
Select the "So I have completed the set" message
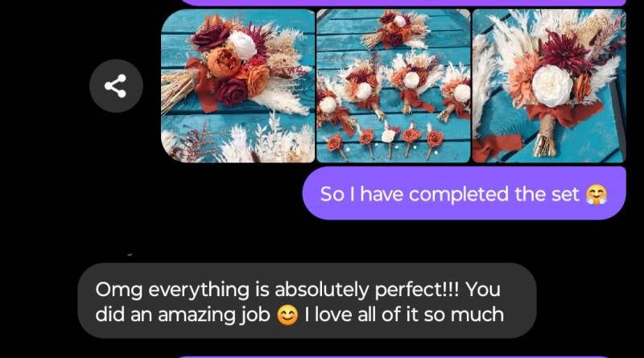[464, 193]
